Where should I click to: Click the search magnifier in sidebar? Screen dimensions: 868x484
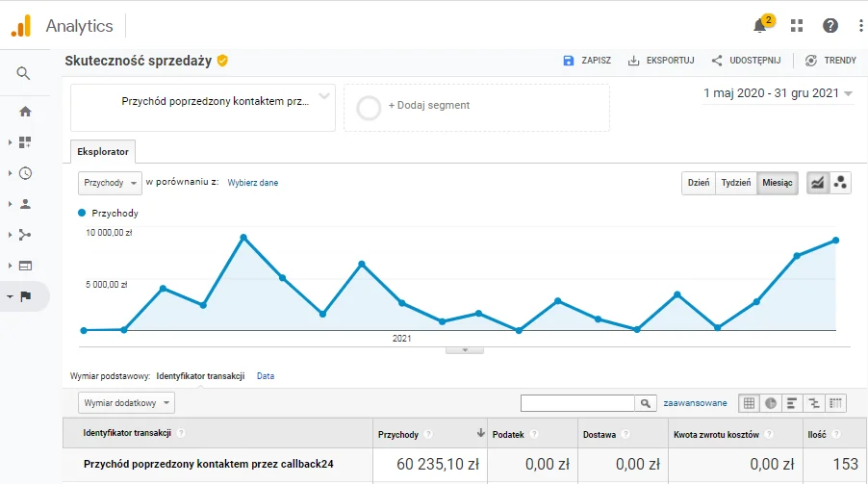click(x=24, y=73)
